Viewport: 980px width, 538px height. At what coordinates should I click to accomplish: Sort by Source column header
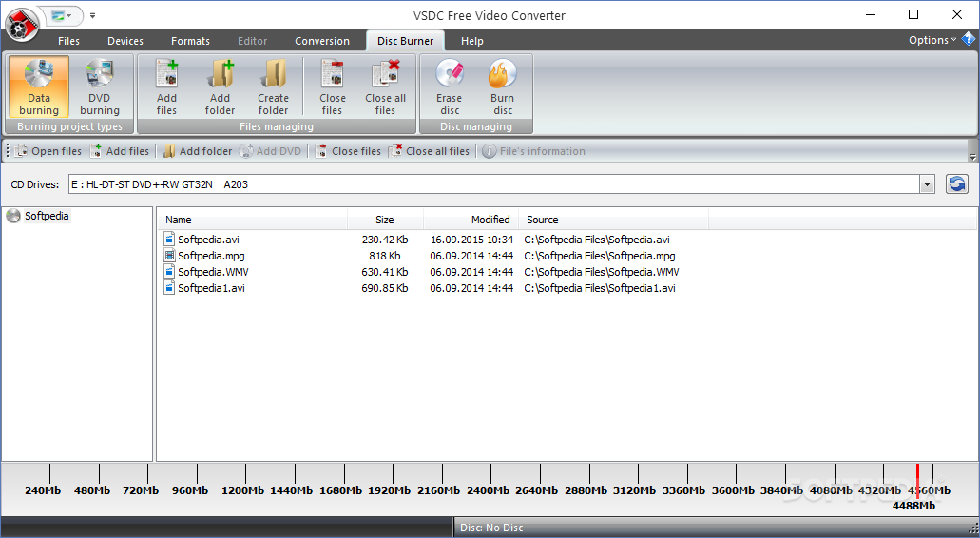click(613, 220)
